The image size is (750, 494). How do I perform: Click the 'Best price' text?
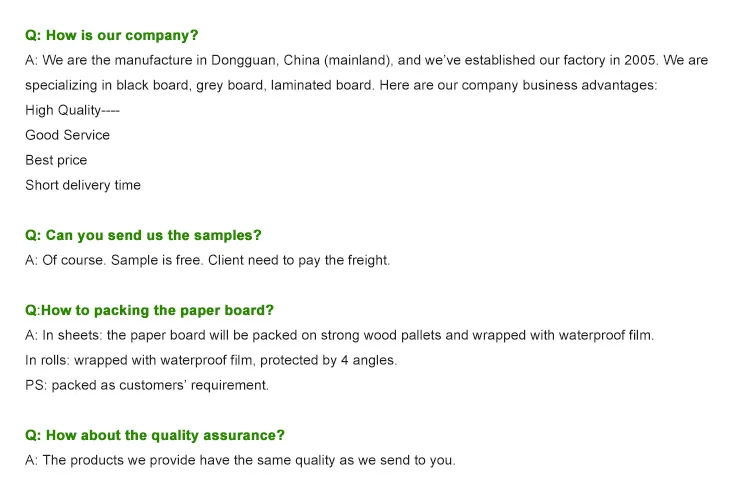tap(56, 160)
